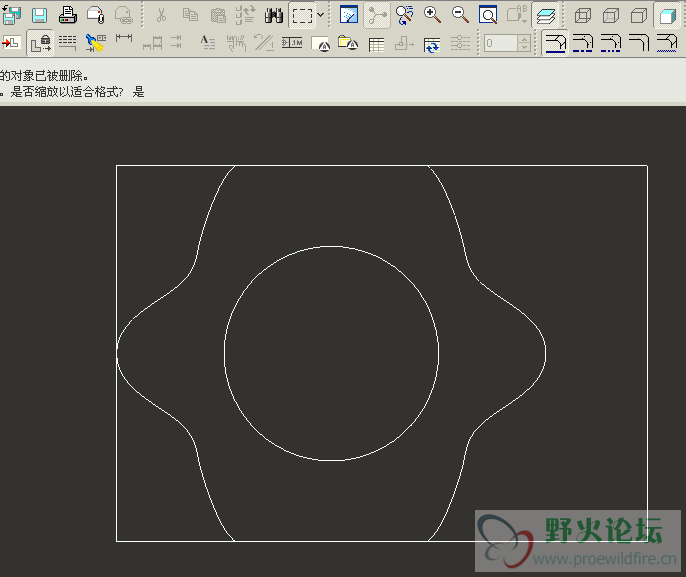Click inside the numeric value field
This screenshot has height=577, width=686.
point(501,43)
